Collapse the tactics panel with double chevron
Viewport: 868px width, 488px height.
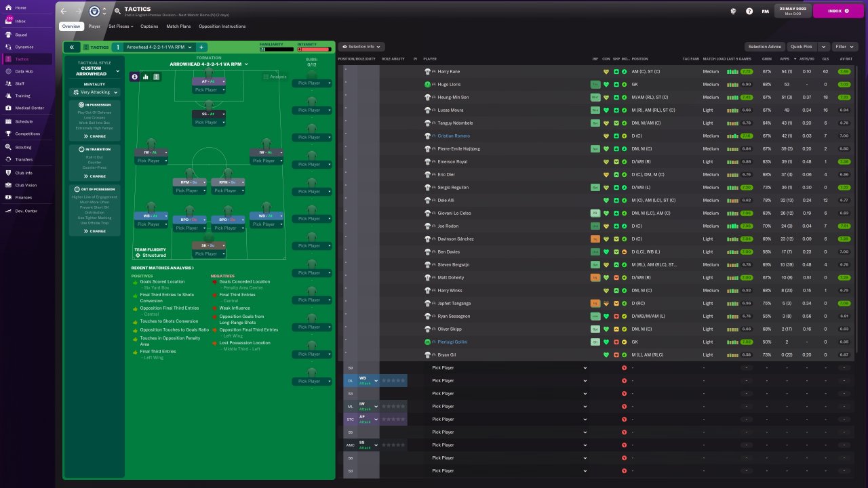point(71,47)
